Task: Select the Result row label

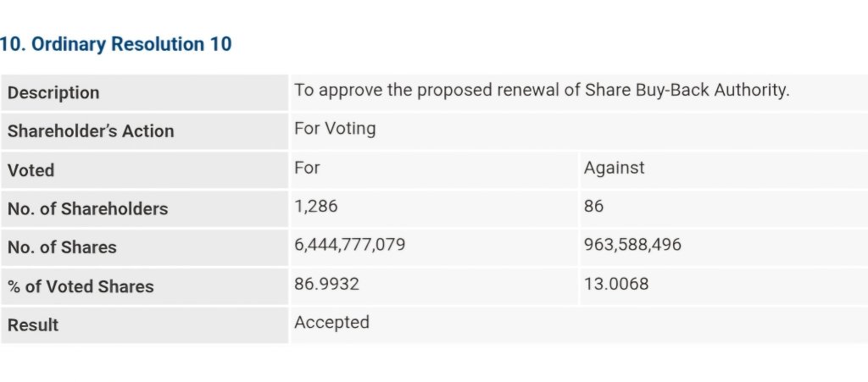Action: click(x=33, y=325)
